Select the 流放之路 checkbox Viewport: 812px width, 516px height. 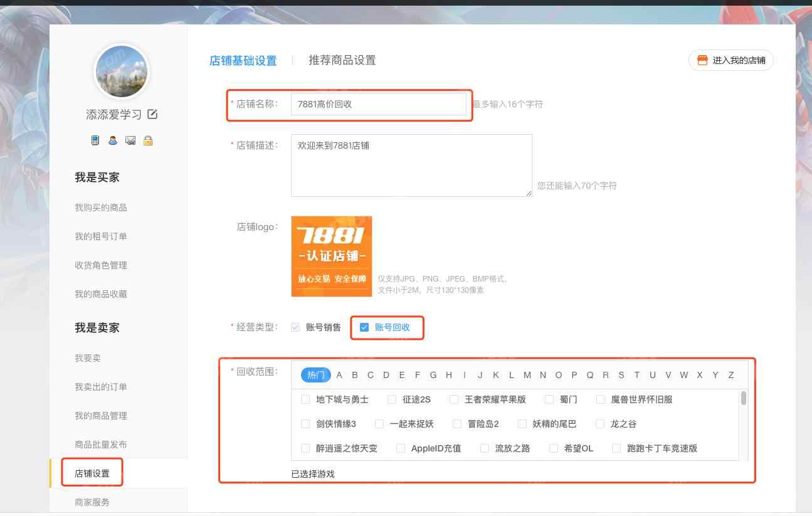(484, 448)
